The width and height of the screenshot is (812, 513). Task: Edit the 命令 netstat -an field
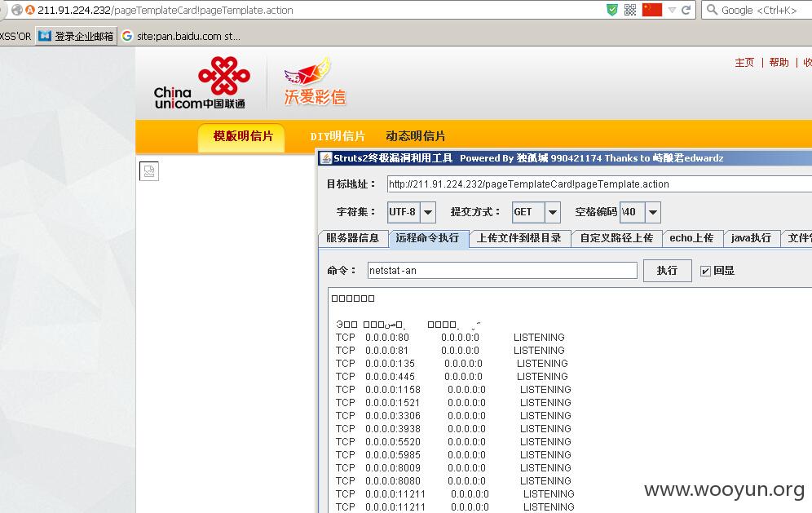coord(502,271)
